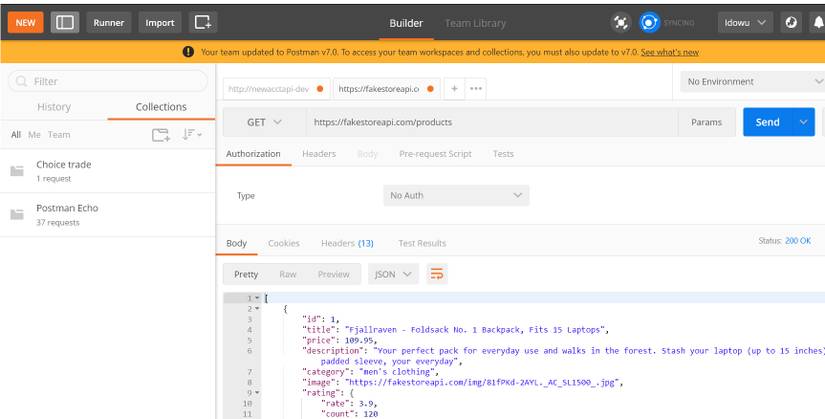Collapse the JSON array at line 1
825x419 pixels.
257,298
